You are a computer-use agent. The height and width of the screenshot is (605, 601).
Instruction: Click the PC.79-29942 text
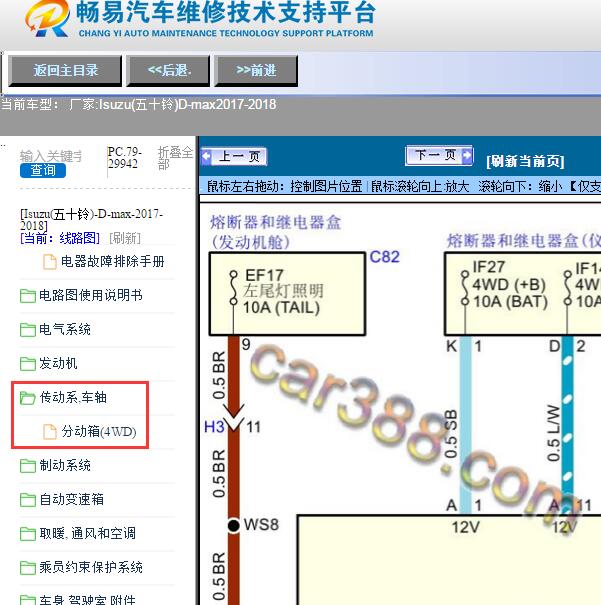(124, 158)
